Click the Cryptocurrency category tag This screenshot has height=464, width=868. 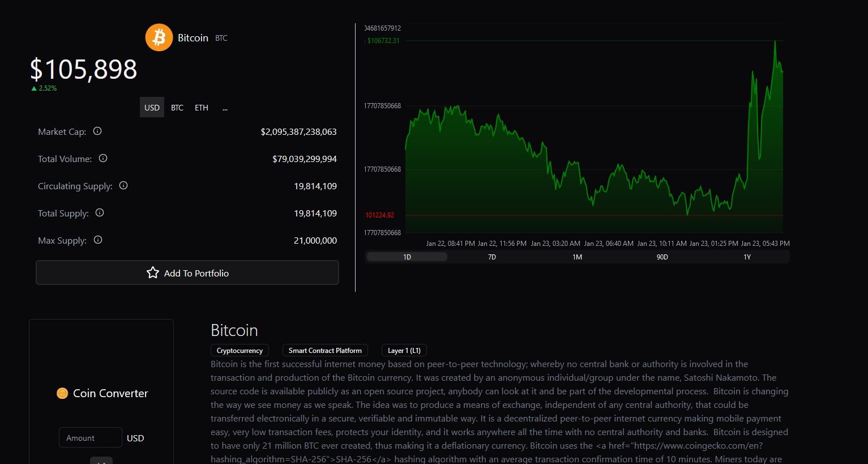pyautogui.click(x=240, y=350)
